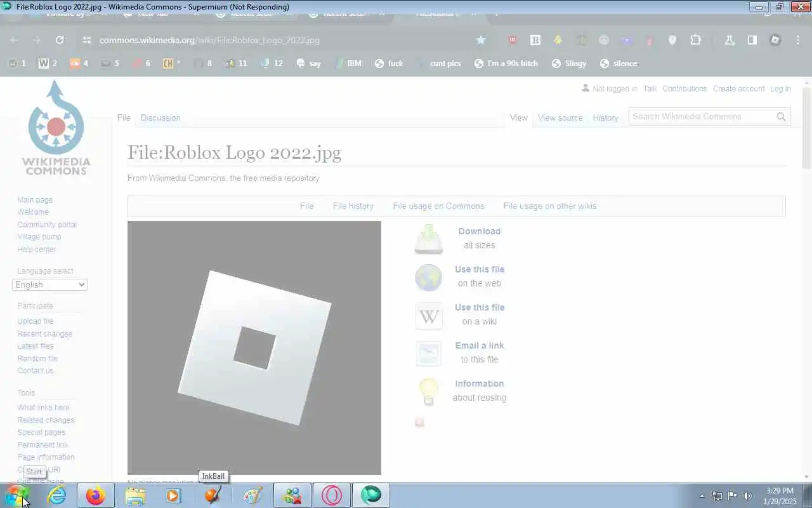Click the envelope Email a link icon
The height and width of the screenshot is (508, 812).
pyautogui.click(x=429, y=354)
